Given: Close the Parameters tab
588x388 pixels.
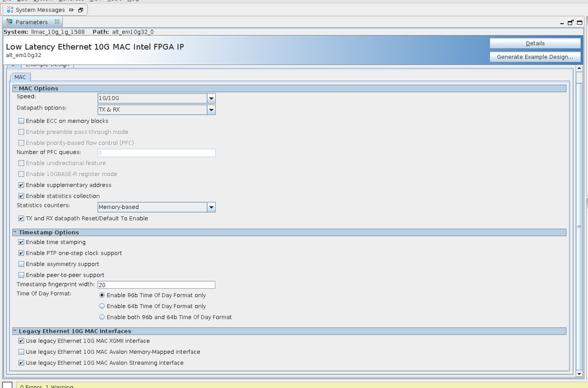Looking at the screenshot, I should 57,22.
